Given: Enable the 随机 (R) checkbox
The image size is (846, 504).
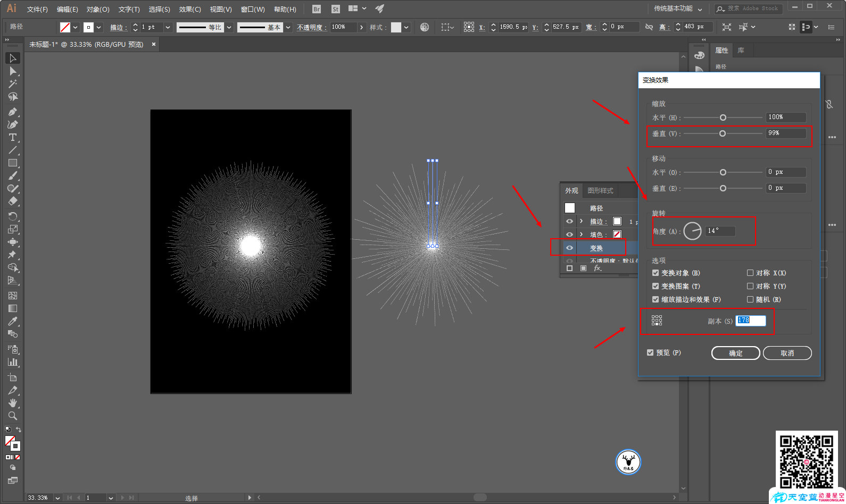Looking at the screenshot, I should [750, 299].
